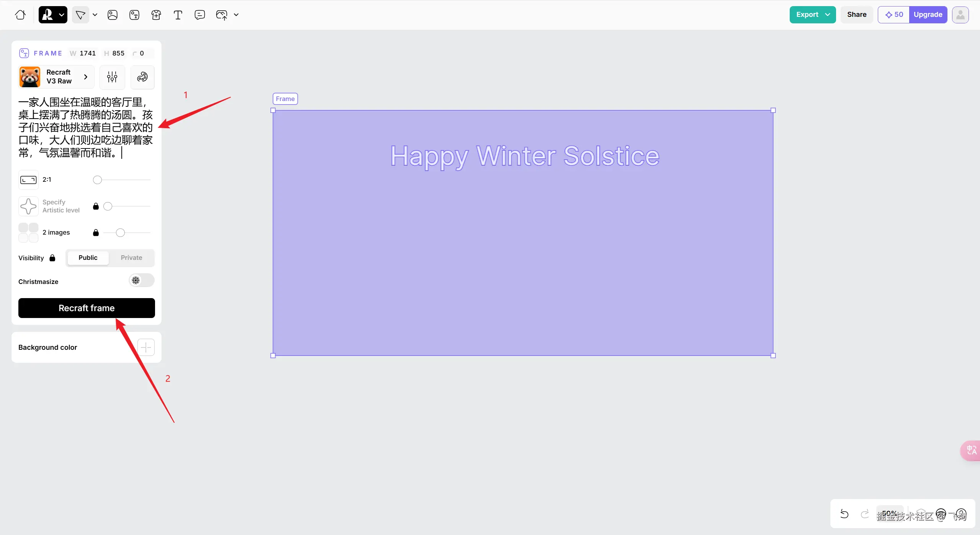Open the color palette icon

142,77
